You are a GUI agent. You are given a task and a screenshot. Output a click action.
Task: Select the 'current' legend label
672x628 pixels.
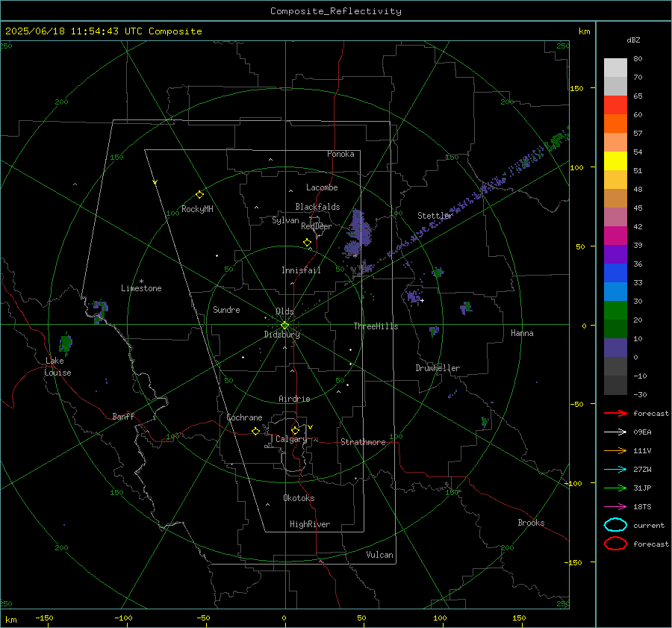[649, 526]
